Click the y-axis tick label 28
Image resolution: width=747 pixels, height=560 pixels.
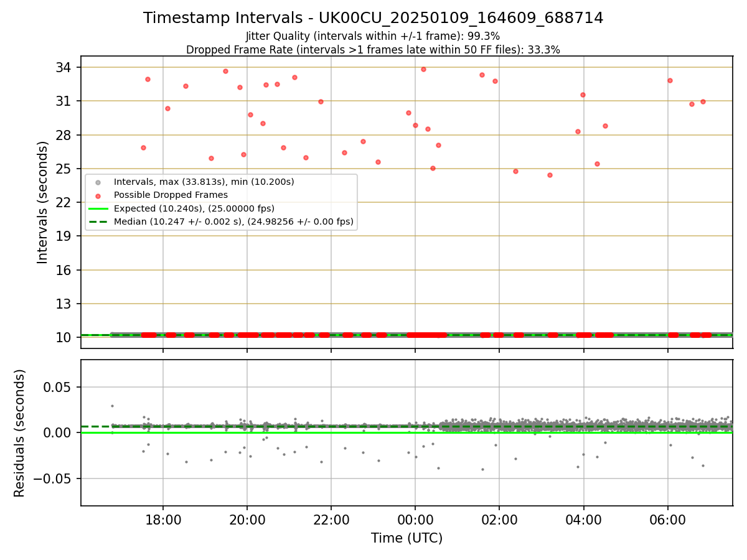point(65,135)
